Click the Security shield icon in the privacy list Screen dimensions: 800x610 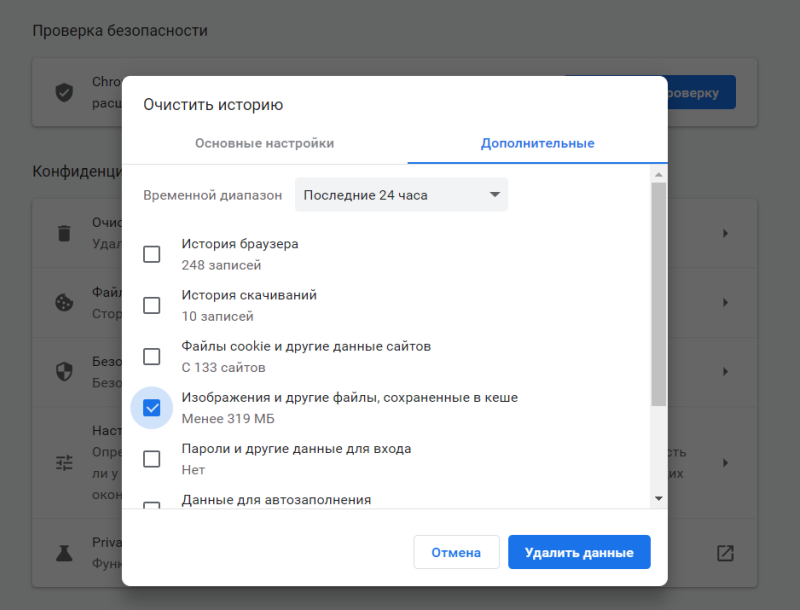(x=64, y=370)
